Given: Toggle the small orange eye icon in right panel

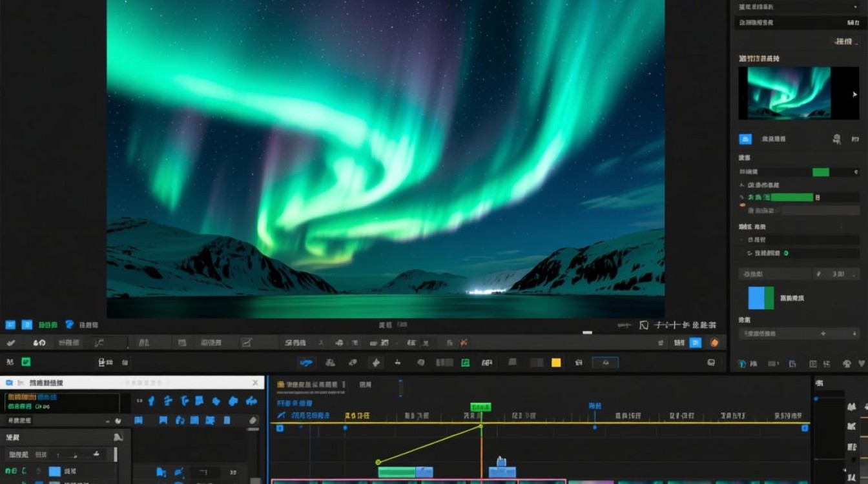Looking at the screenshot, I should click(743, 205).
